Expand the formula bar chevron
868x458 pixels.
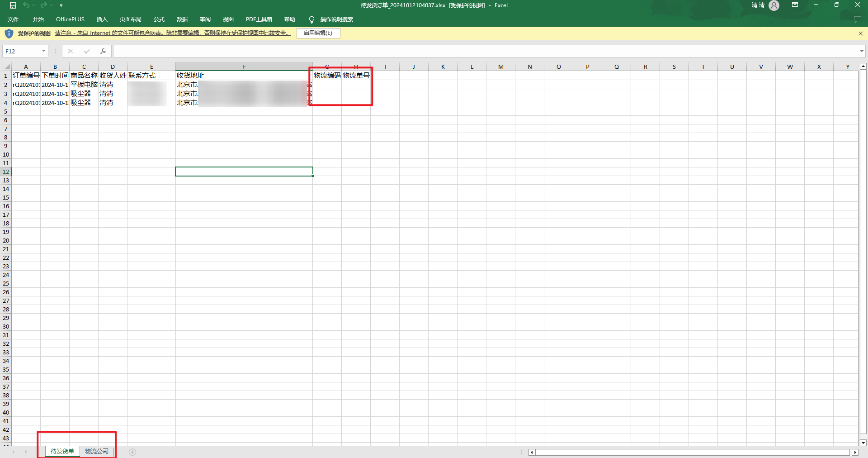tap(862, 51)
